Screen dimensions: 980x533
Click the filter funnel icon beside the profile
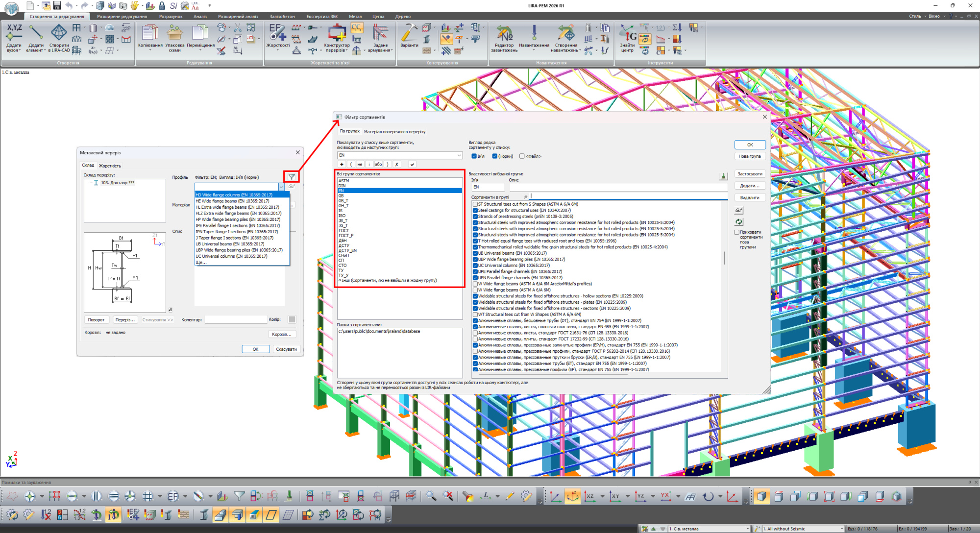tap(292, 177)
